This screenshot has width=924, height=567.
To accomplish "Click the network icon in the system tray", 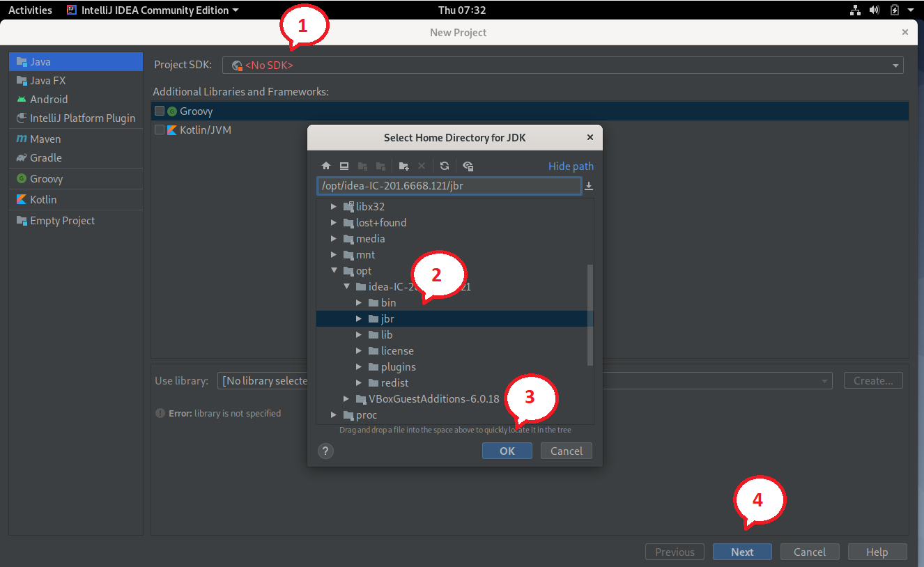I will point(856,10).
